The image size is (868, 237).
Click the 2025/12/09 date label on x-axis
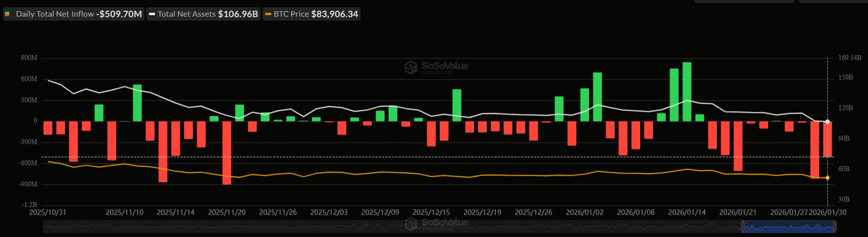pos(380,213)
